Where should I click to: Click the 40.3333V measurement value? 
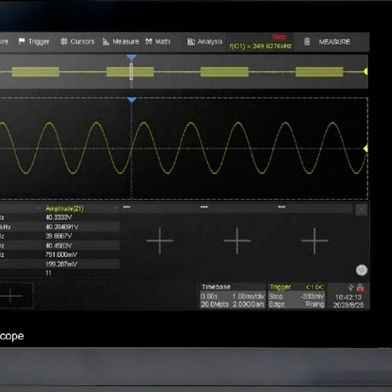(x=59, y=218)
